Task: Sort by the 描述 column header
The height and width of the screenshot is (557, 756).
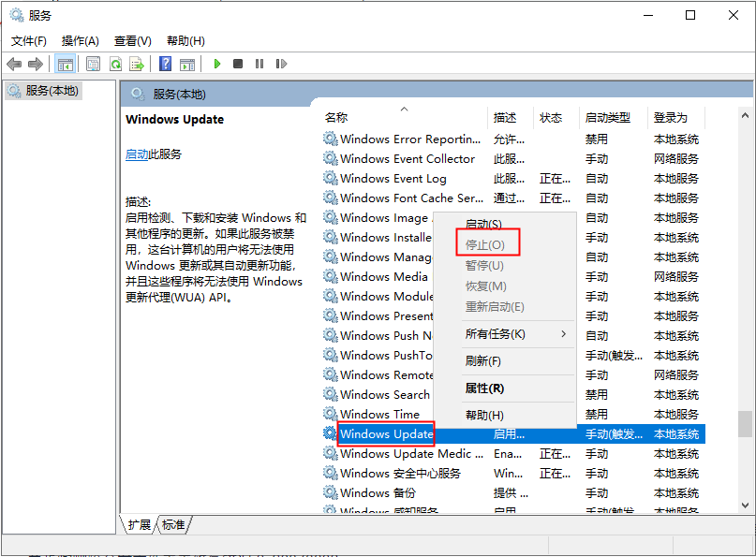Action: click(511, 118)
